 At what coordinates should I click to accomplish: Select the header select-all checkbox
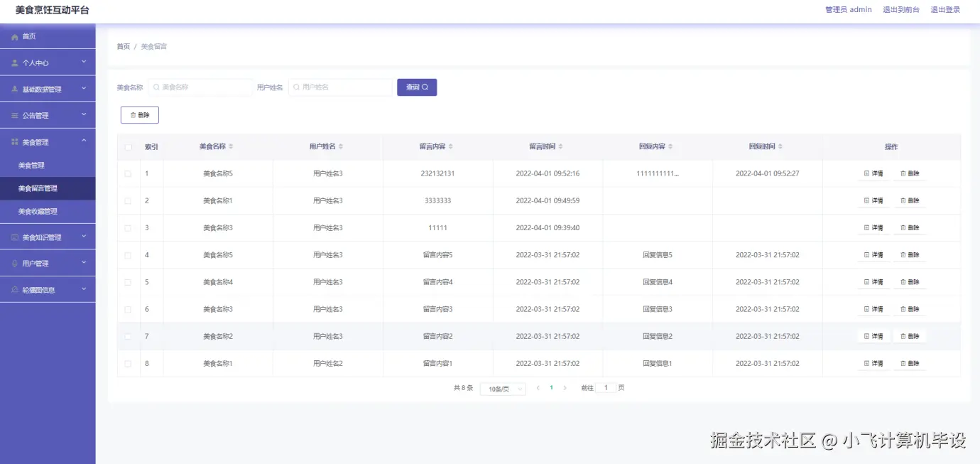coord(128,147)
